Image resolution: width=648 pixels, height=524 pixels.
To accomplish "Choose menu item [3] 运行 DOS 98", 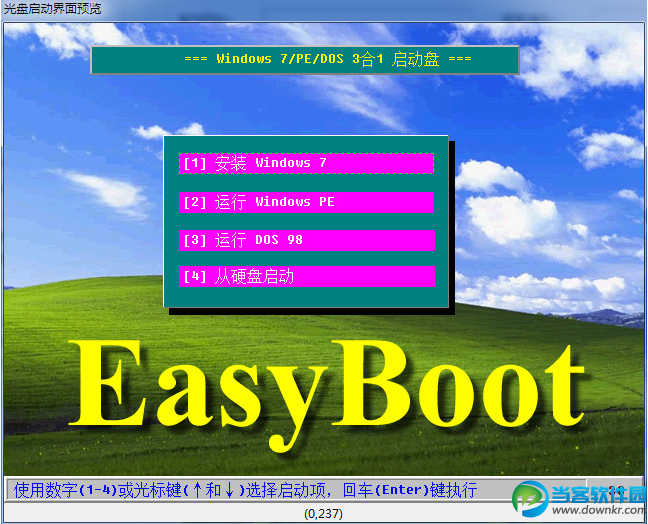I will tap(307, 240).
